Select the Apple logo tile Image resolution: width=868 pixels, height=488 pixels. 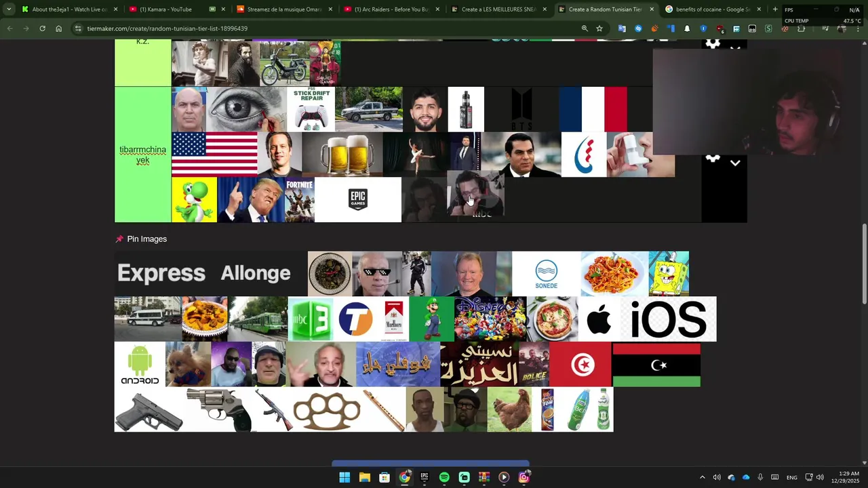point(599,319)
